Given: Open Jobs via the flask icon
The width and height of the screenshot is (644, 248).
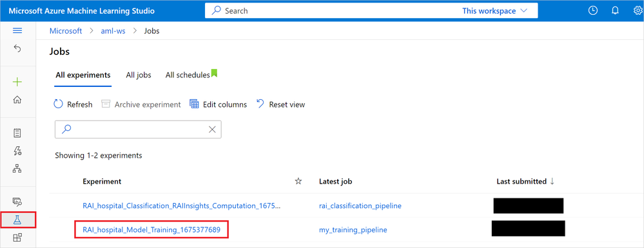Looking at the screenshot, I should point(17,220).
